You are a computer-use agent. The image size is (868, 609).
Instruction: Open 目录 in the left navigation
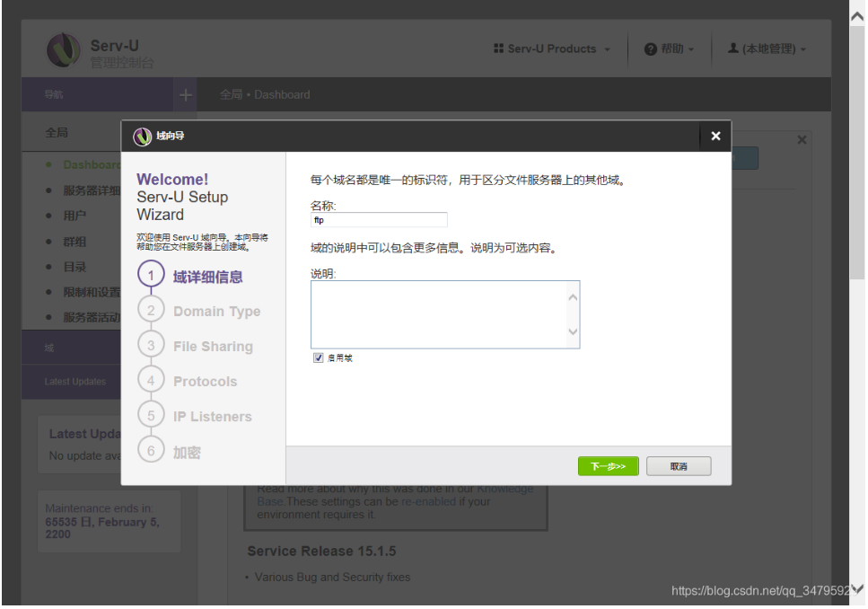[x=75, y=267]
